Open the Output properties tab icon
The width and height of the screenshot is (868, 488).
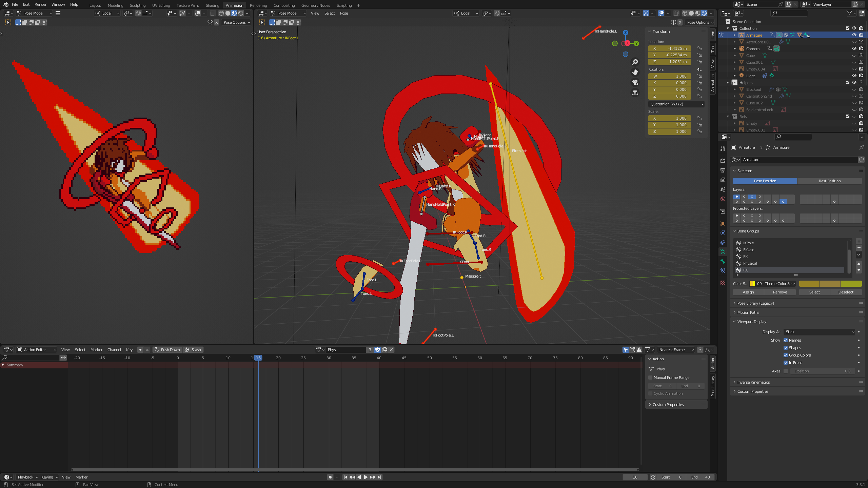723,170
